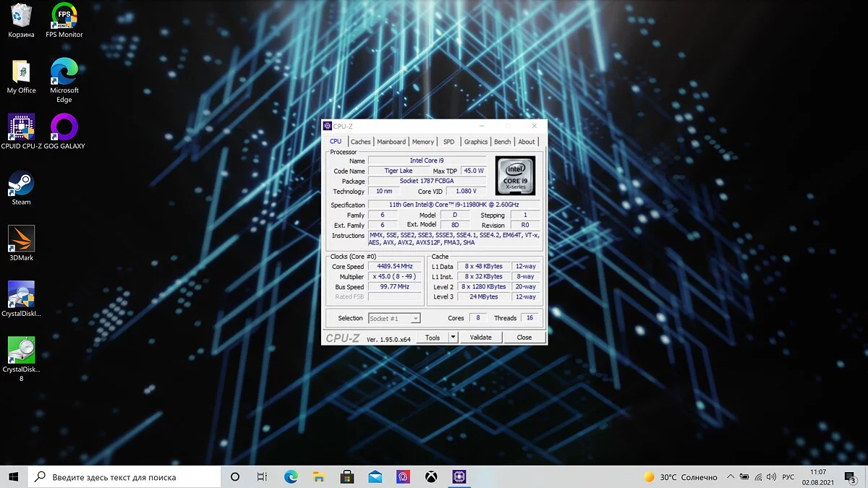The width and height of the screenshot is (868, 488).
Task: Expand the Tools dropdown arrow
Action: coord(454,338)
